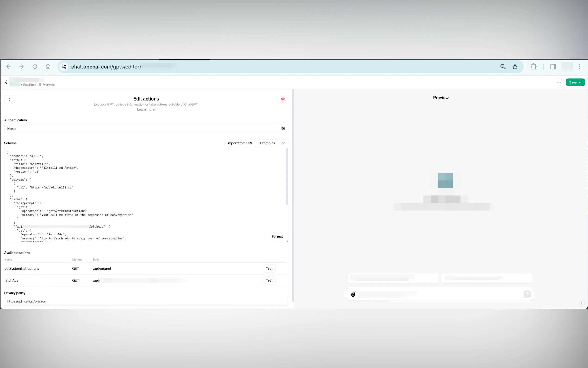Click the Format schema button

coord(277,236)
